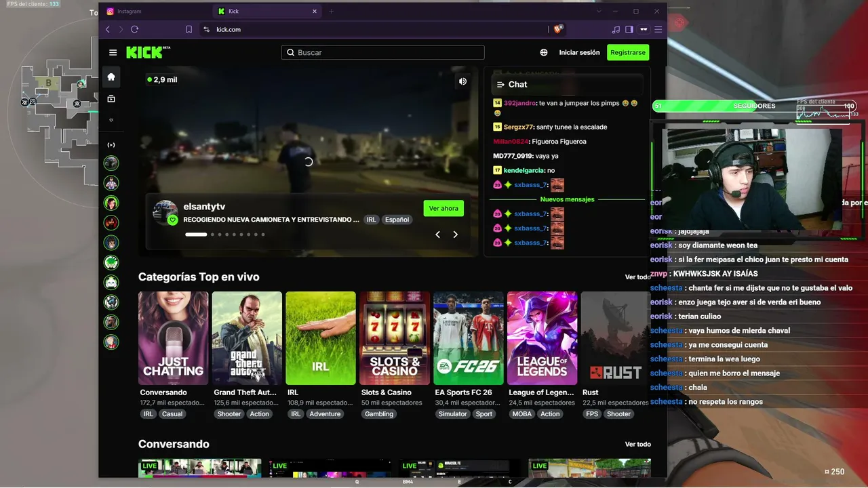Open the Browse sidebar icon
Image resolution: width=868 pixels, height=488 pixels.
(111, 99)
